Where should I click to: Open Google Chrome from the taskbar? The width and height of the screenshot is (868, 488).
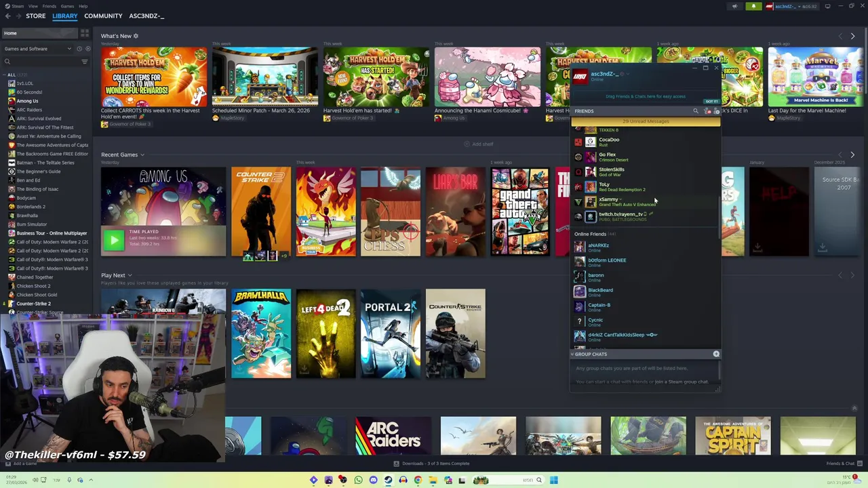click(x=418, y=480)
